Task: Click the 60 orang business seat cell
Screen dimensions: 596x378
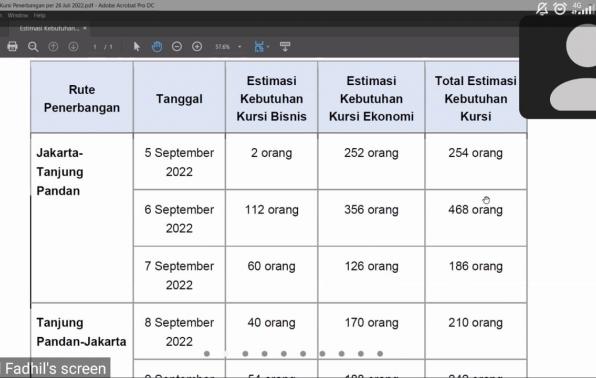Action: [271, 275]
